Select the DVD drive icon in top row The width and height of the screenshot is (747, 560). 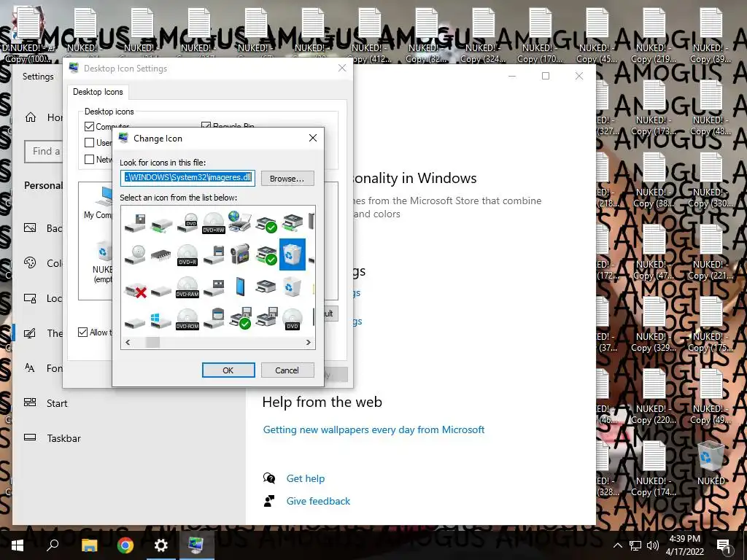tap(187, 223)
